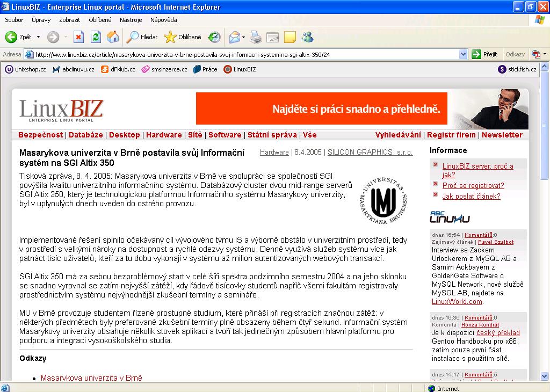Open the dFklub.cz links bar shortcut

pos(118,69)
